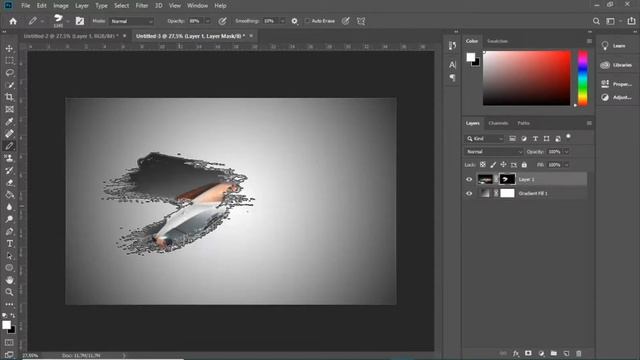
Task: Select the History Brush tool
Action: click(x=9, y=171)
